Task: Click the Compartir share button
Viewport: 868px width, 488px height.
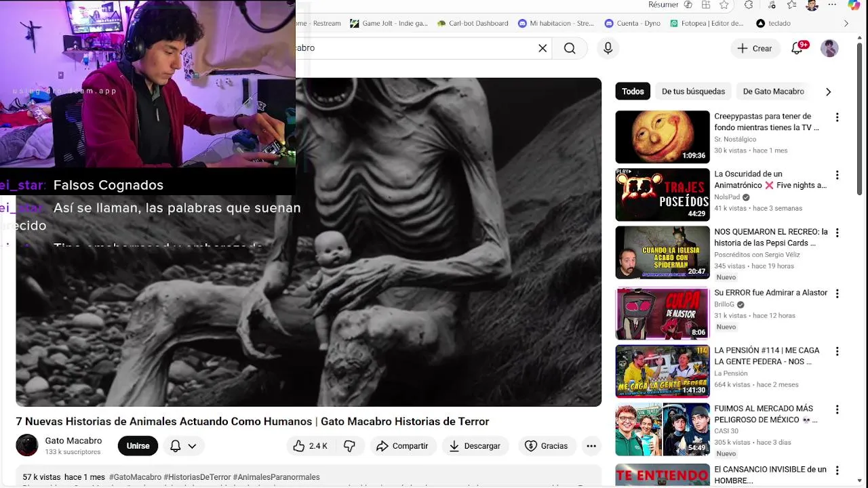Action: pos(402,446)
